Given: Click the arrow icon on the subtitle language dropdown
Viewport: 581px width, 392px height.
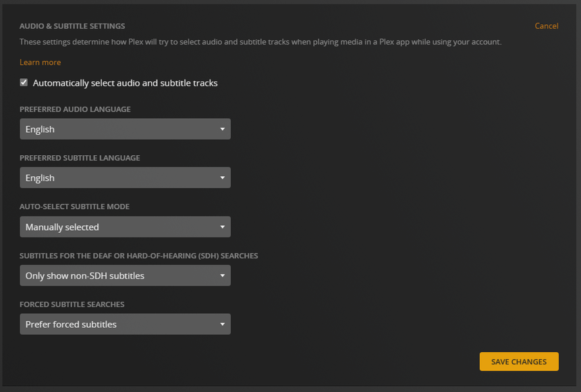Looking at the screenshot, I should pos(222,178).
